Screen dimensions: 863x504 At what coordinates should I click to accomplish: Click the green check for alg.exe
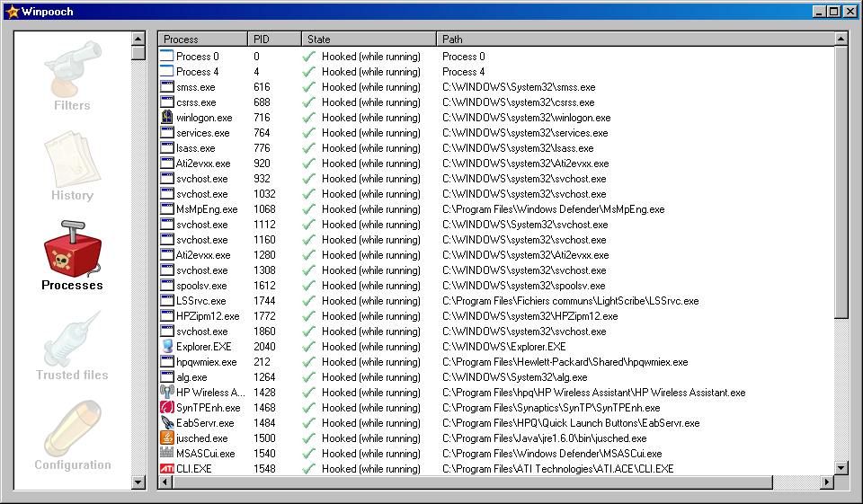(309, 377)
